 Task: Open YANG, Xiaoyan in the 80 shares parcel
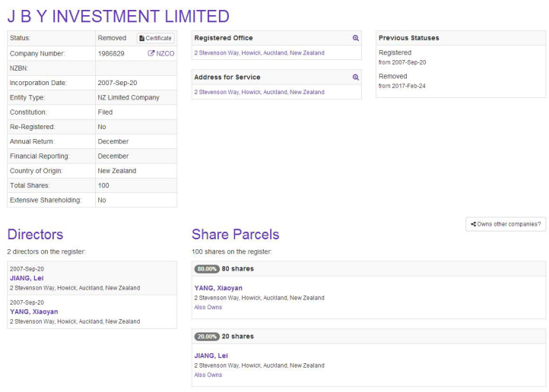[x=218, y=289]
